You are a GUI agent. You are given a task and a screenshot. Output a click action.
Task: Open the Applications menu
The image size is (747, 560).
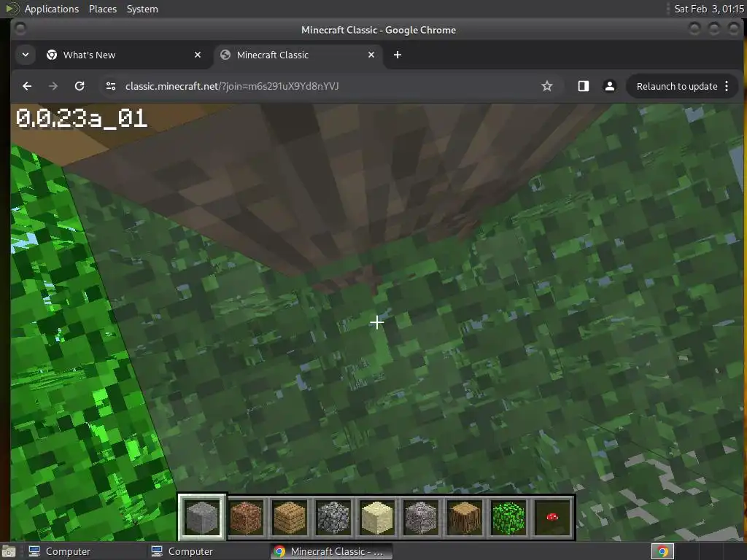[52, 9]
